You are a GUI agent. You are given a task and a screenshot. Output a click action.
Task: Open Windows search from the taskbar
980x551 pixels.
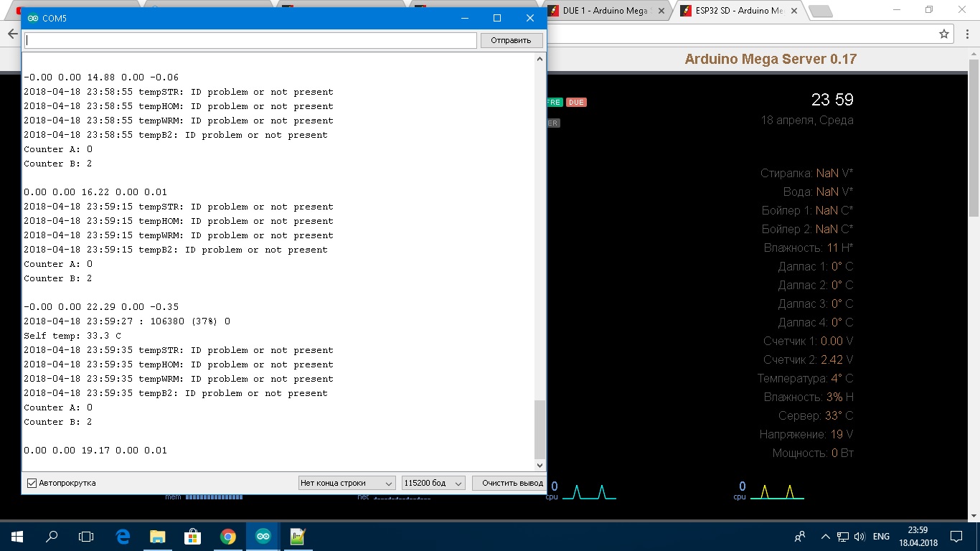click(52, 537)
